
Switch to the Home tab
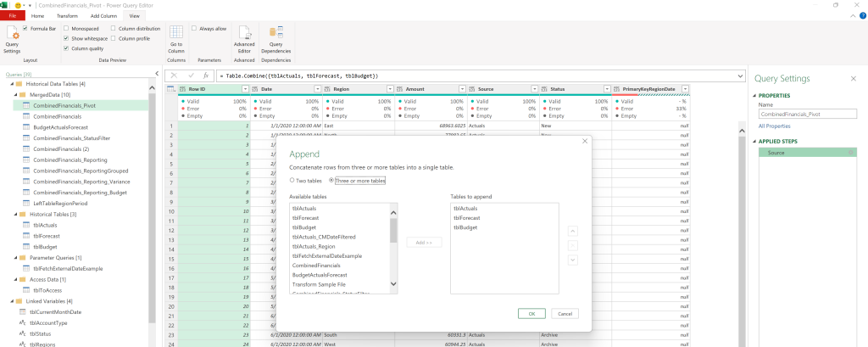click(x=37, y=16)
